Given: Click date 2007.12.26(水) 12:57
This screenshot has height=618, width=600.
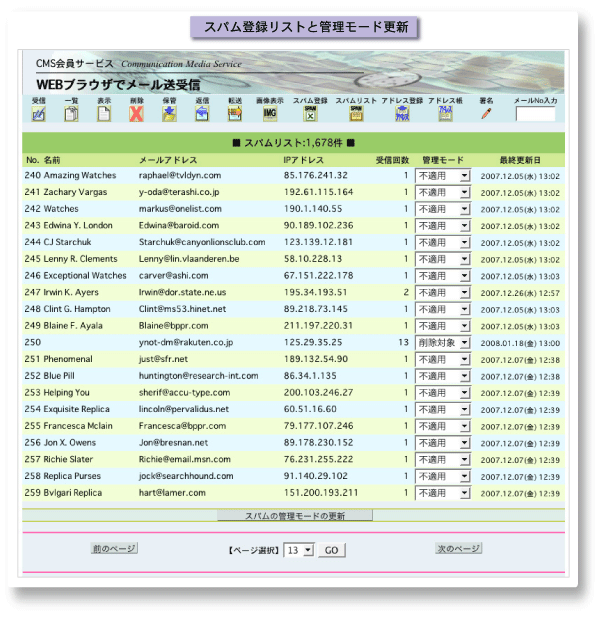Looking at the screenshot, I should click(520, 293).
